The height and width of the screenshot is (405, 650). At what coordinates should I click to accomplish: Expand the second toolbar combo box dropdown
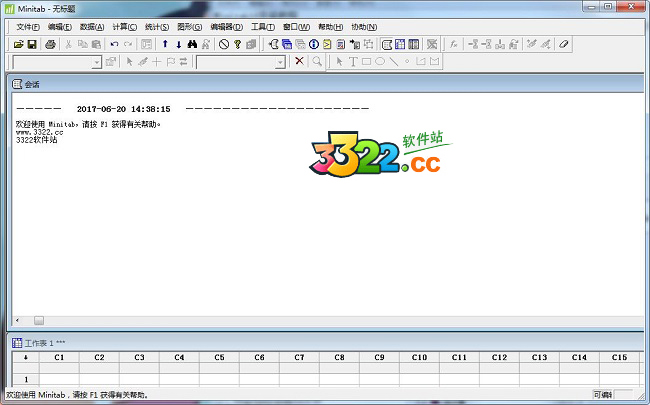pyautogui.click(x=280, y=62)
